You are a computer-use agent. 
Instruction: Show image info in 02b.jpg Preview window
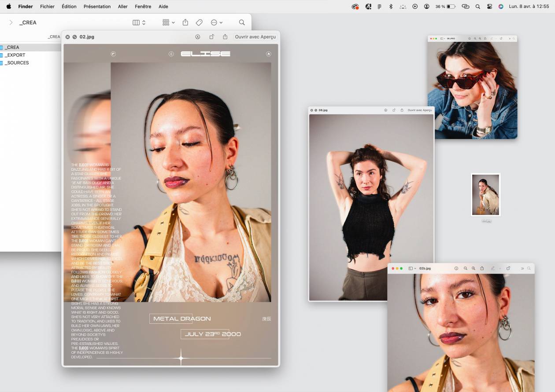click(456, 268)
